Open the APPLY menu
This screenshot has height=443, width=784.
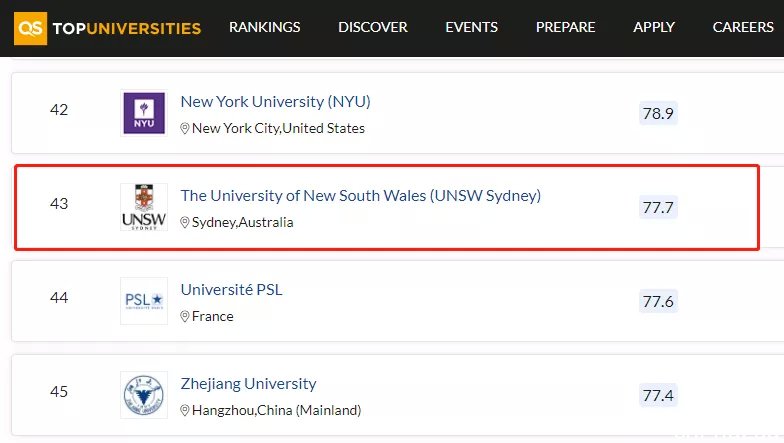(654, 27)
